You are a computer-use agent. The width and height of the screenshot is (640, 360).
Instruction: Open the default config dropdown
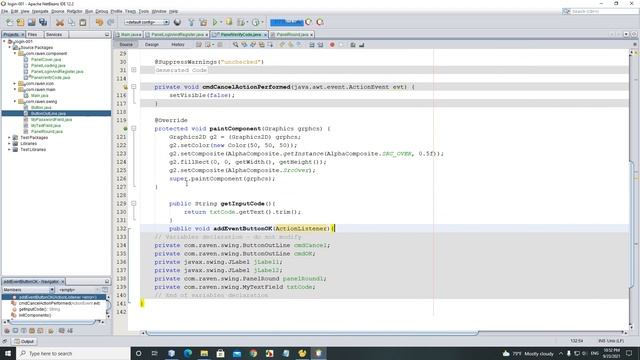click(x=147, y=22)
